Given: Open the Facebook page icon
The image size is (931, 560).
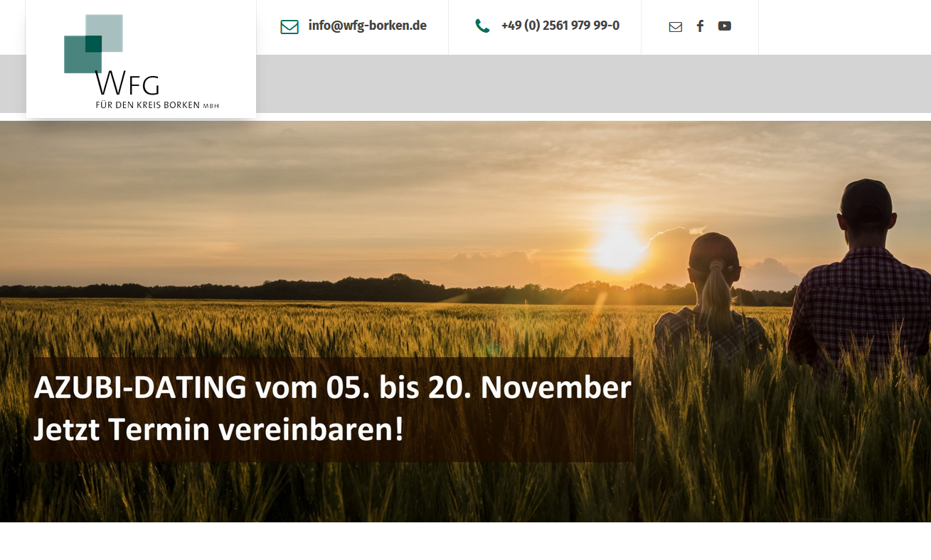Looking at the screenshot, I should click(x=700, y=26).
